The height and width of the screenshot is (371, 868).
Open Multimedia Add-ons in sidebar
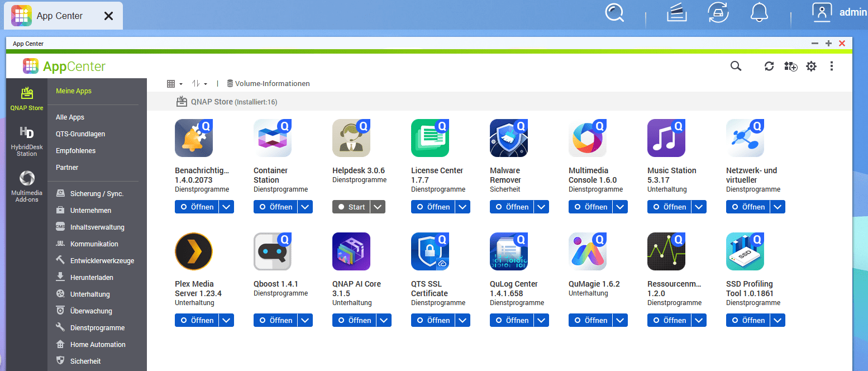point(27,186)
